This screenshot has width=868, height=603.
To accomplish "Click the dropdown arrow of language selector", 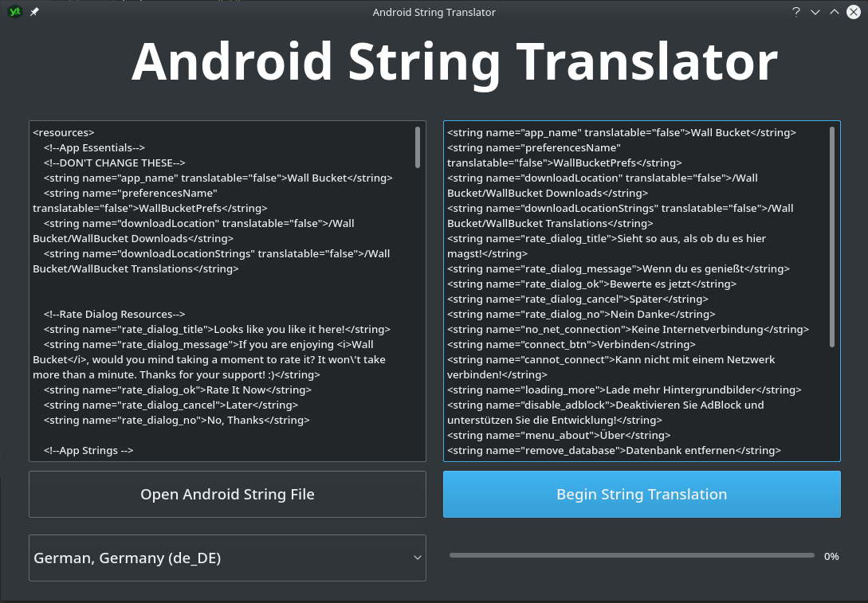I will pos(418,558).
